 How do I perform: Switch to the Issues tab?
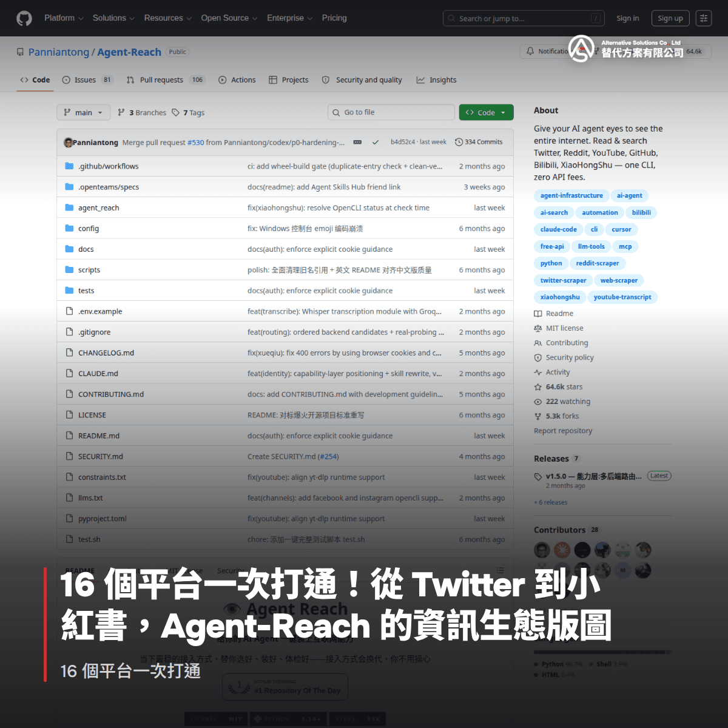[x=87, y=80]
